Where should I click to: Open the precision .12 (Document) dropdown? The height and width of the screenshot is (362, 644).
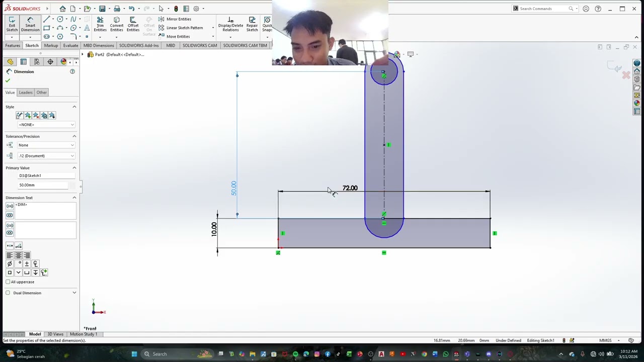click(x=46, y=156)
